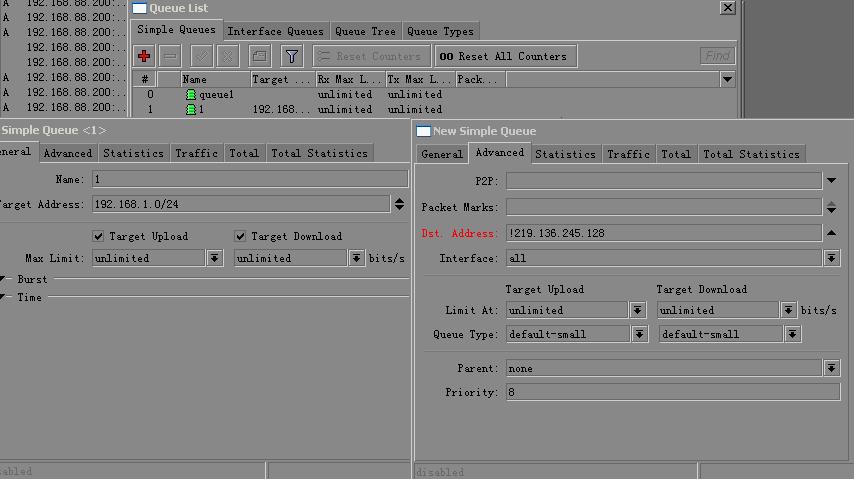Switch to the Queue Types tab
The image size is (854, 479).
[x=440, y=32]
